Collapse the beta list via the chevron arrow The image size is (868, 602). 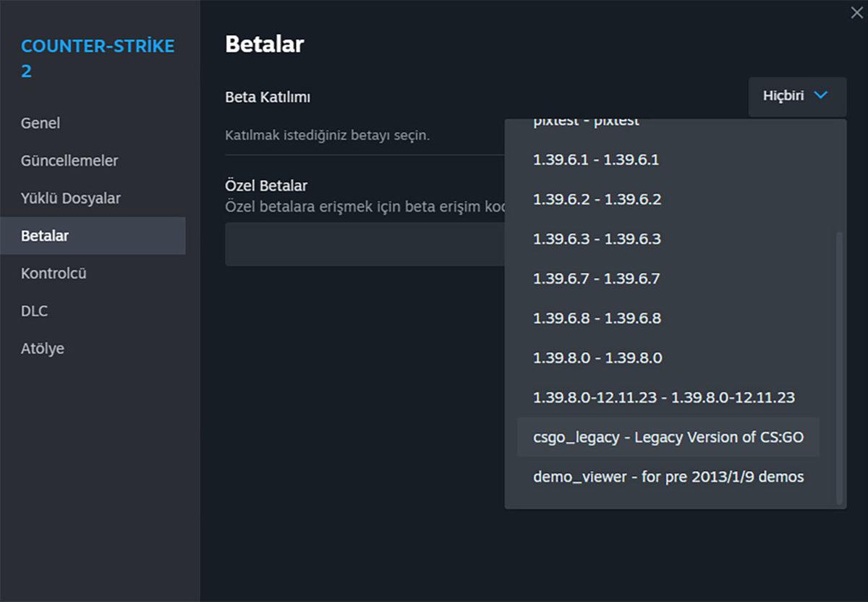point(821,95)
